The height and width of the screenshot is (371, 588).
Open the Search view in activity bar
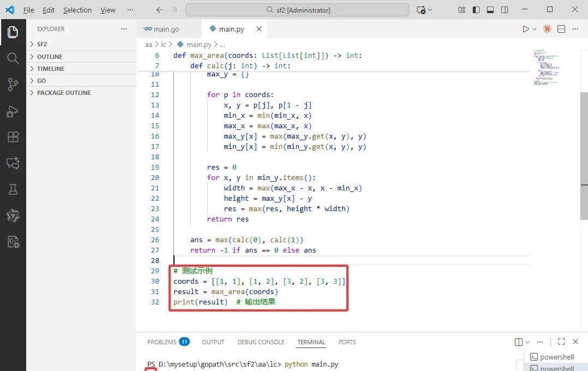tap(13, 58)
